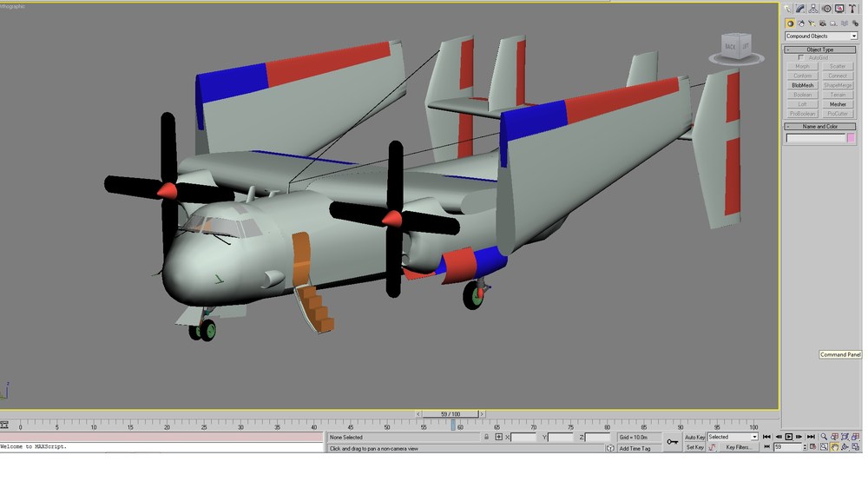Click the Set Keys key icon
The width and height of the screenshot is (868, 488).
click(672, 441)
